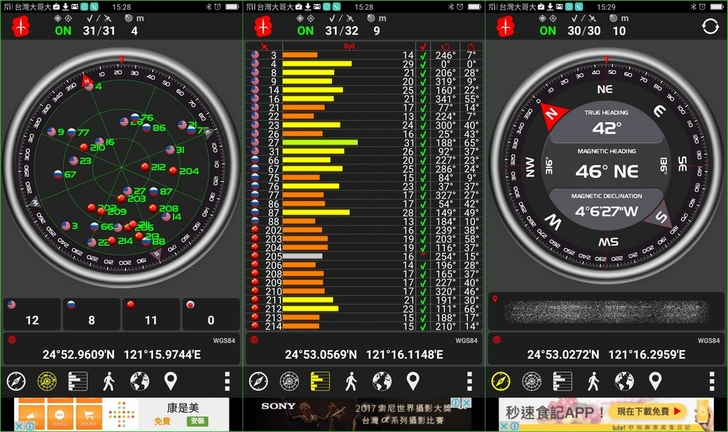Open the compass view in the left panel toolbar

15,381
